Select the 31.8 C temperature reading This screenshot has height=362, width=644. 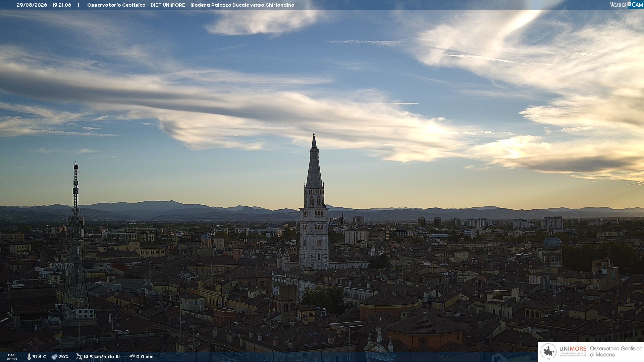pyautogui.click(x=39, y=357)
